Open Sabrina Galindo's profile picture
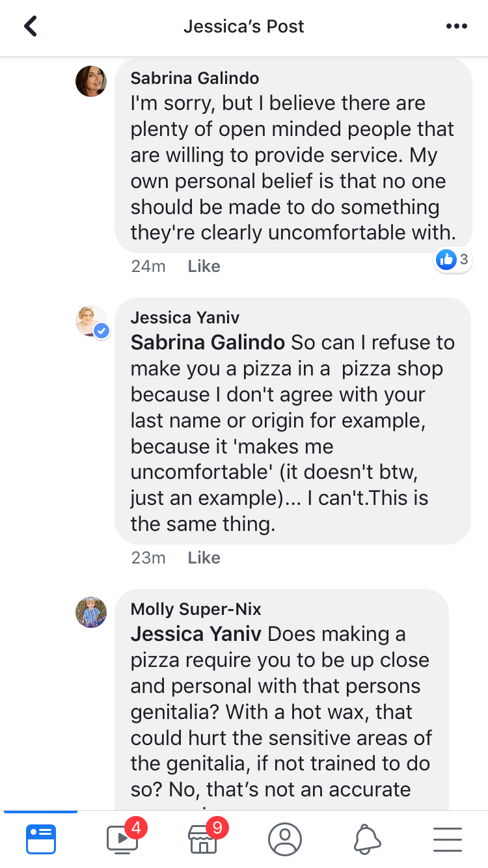The image size is (488, 868). tap(91, 81)
